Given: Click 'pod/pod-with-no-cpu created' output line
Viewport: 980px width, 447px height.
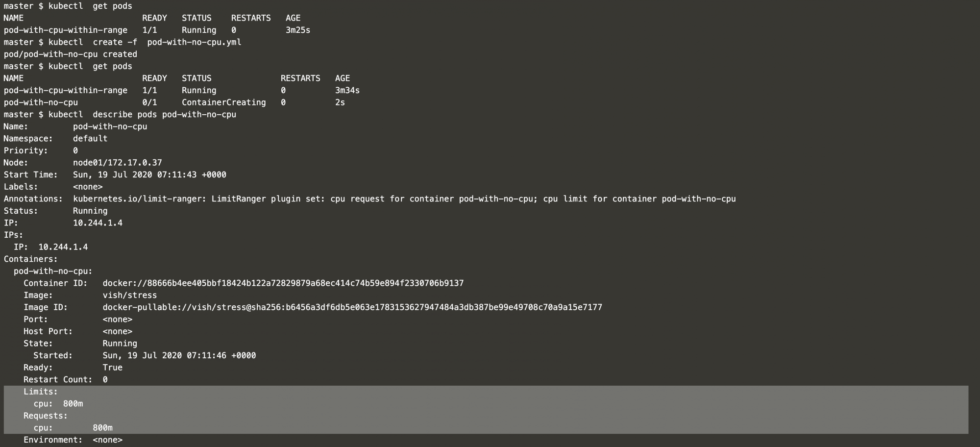Looking at the screenshot, I should (x=71, y=54).
